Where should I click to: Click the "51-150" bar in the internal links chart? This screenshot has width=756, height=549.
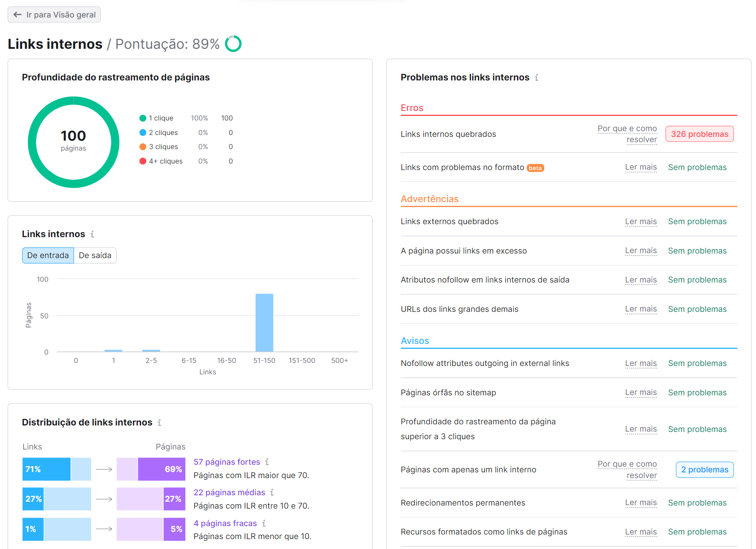click(x=264, y=322)
